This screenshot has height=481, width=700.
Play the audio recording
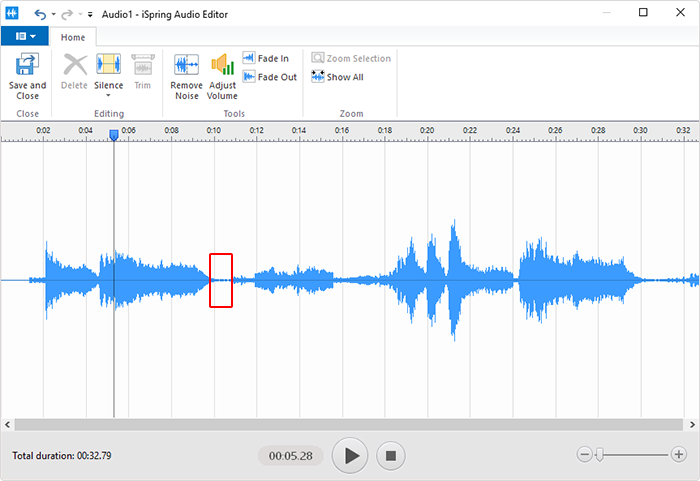click(350, 456)
